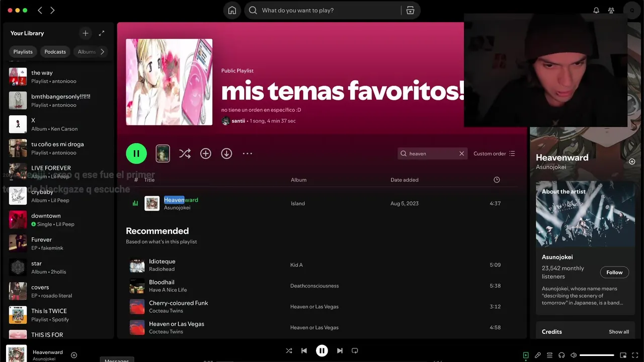
Task: Select the Playlists filter chip
Action: pos(23,52)
